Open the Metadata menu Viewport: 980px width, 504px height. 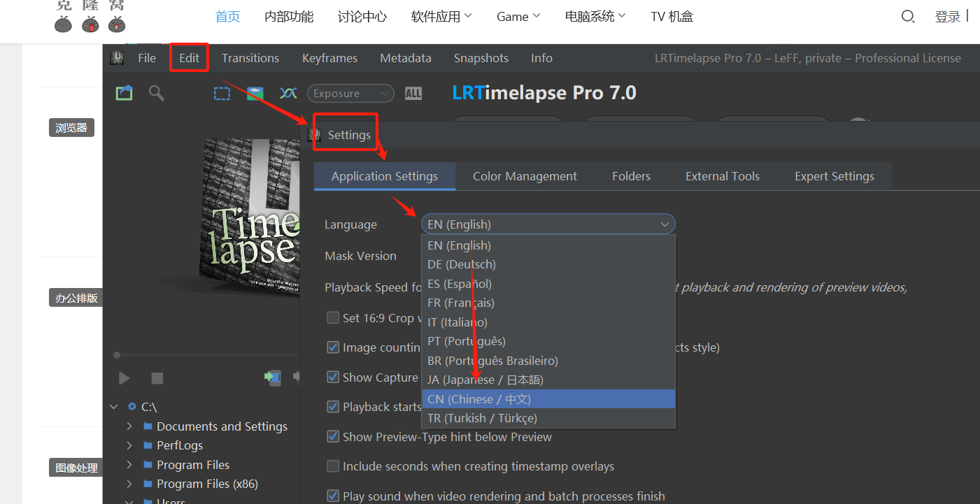(x=406, y=58)
